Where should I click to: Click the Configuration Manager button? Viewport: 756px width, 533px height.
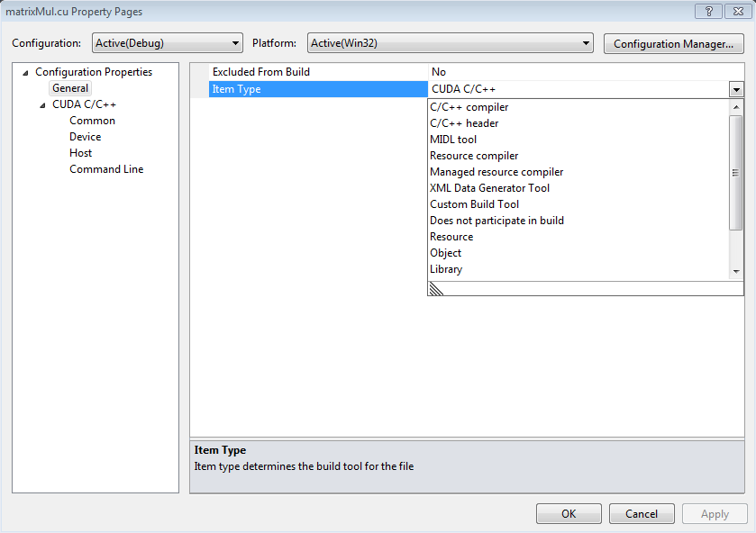pyautogui.click(x=673, y=42)
